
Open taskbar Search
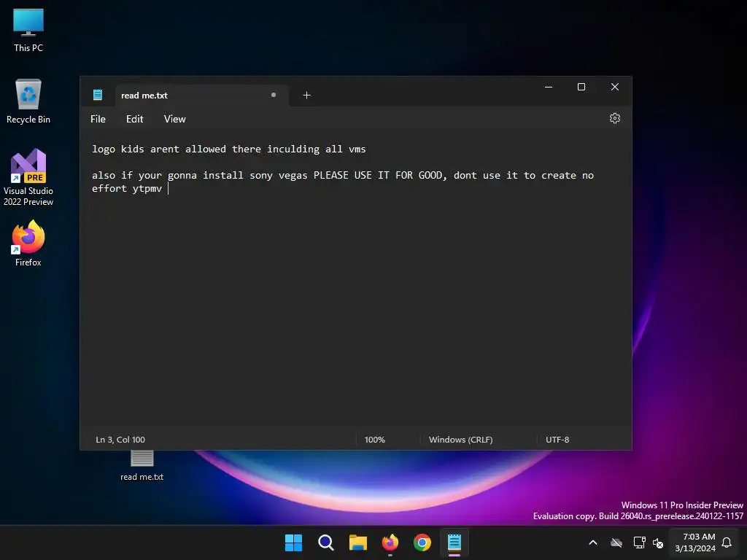click(326, 542)
